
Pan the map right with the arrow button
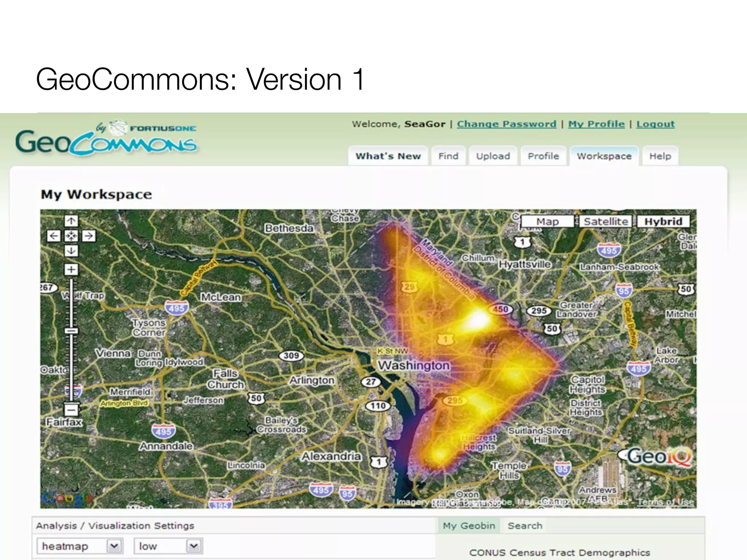click(89, 236)
